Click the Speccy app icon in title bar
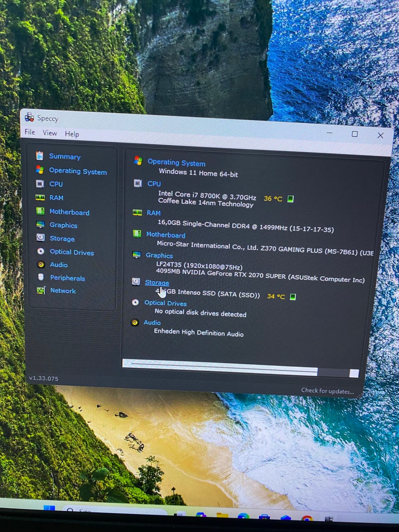This screenshot has height=532, width=399. coord(29,117)
